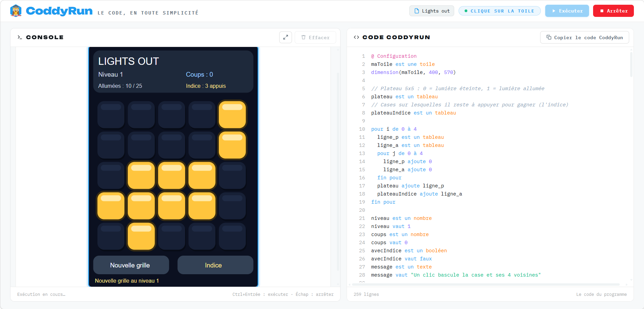This screenshot has height=309, width=644.
Task: Start a new grid with Nouvelle grille
Action: point(131,265)
